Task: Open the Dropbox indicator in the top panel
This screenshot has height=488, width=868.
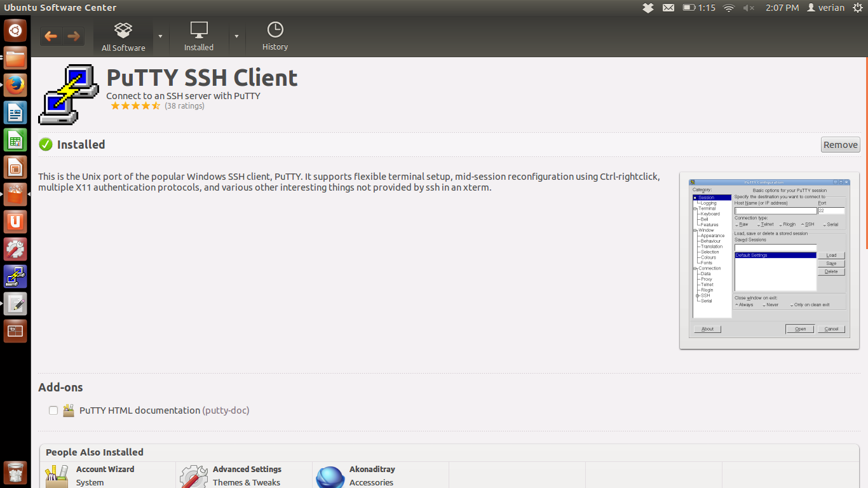Action: click(x=648, y=8)
